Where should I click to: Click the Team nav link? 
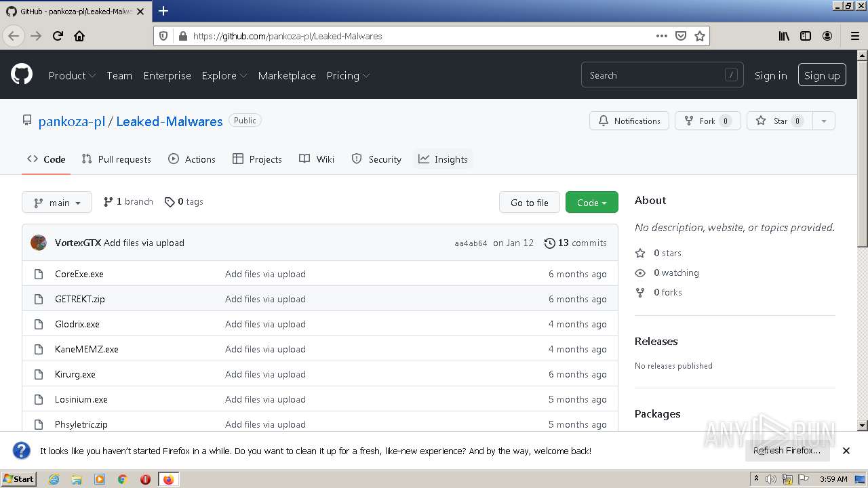point(119,75)
